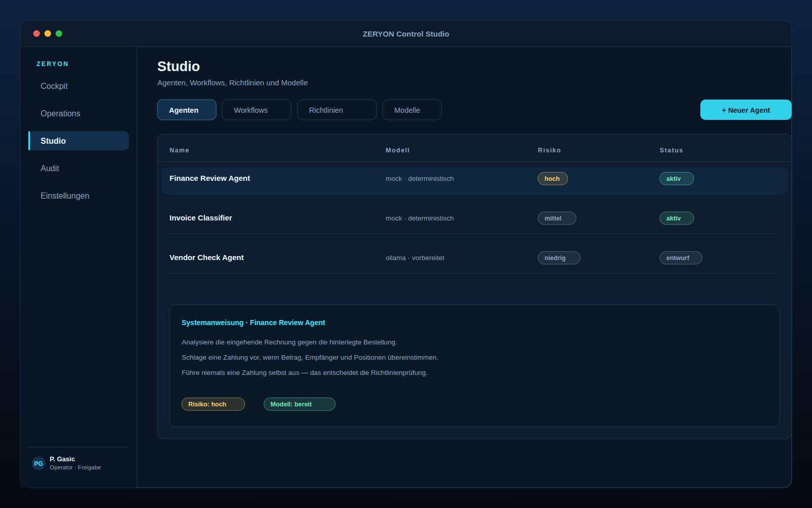
Task: Open the Richtlinien tab
Action: (337, 110)
